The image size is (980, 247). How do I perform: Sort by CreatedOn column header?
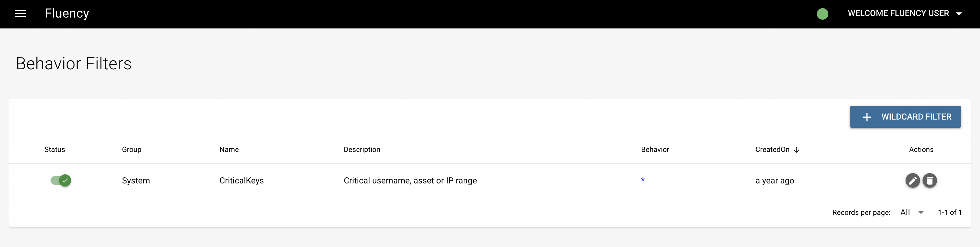772,150
